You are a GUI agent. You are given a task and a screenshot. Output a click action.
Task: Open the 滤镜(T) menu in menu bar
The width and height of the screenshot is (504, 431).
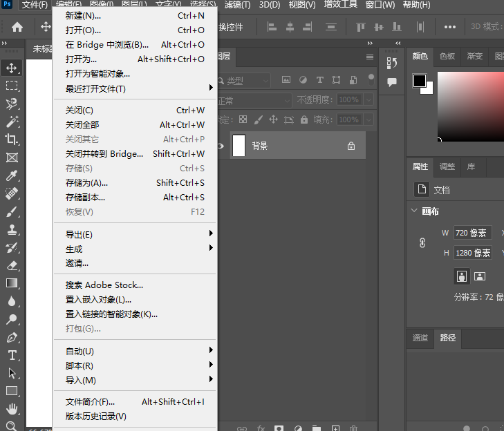237,5
